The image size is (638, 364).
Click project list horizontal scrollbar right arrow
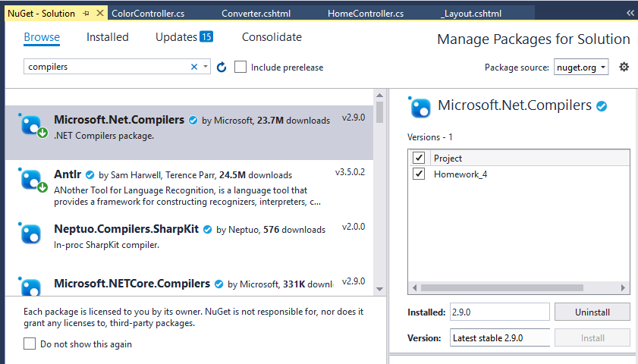(623, 287)
